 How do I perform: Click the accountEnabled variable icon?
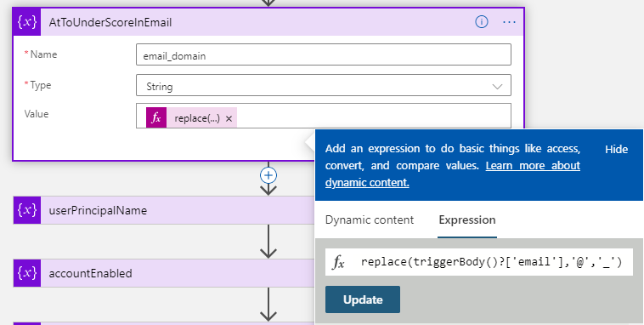click(x=27, y=273)
